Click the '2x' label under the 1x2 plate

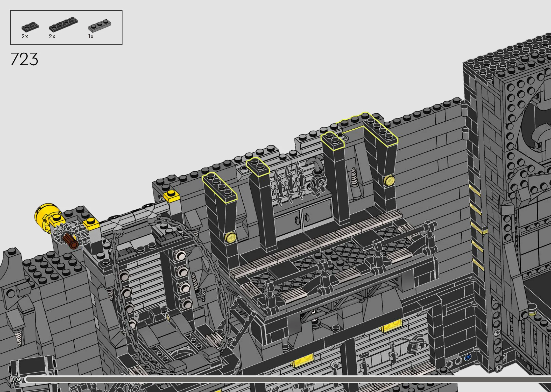(x=25, y=37)
